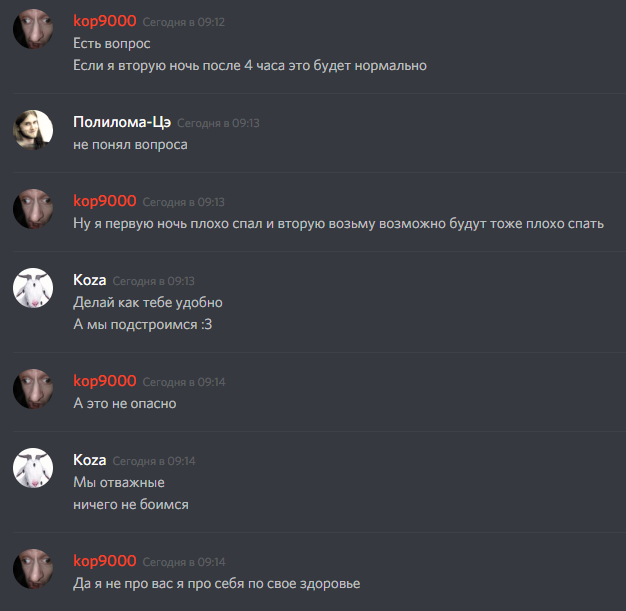The height and width of the screenshot is (611, 626).
Task: Click kop9000 name above 'Да я не про вас'
Action: (105, 561)
